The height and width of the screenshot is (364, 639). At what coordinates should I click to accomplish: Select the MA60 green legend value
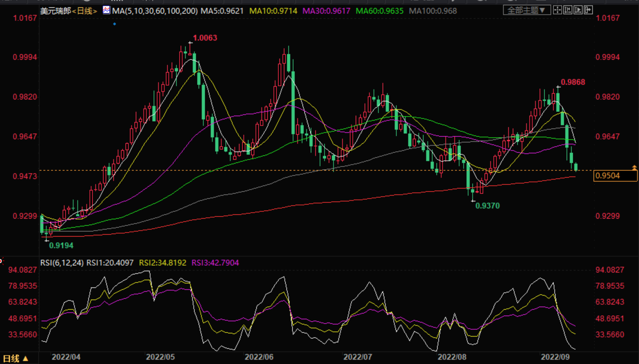[x=380, y=11]
